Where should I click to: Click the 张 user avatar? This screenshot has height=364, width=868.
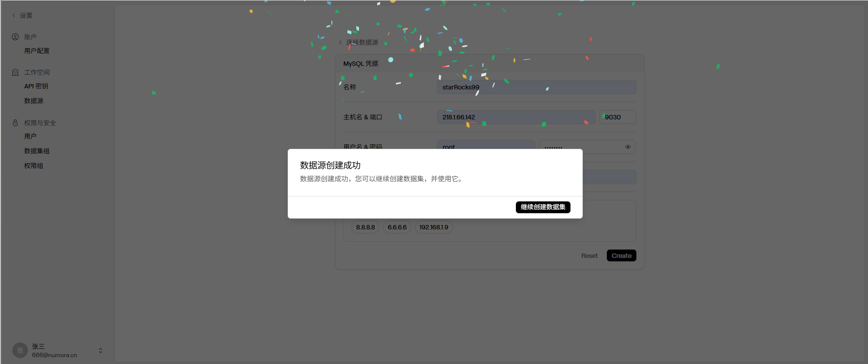(x=20, y=350)
